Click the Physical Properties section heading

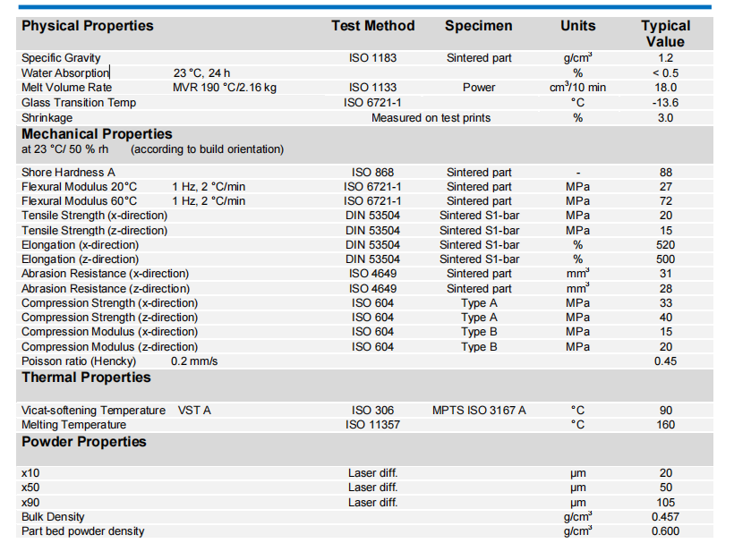pyautogui.click(x=87, y=26)
